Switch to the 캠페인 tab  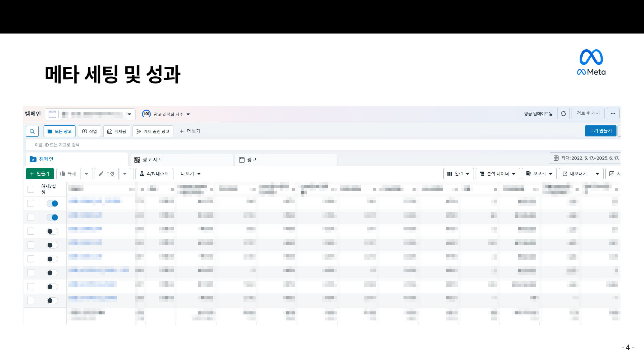77,159
